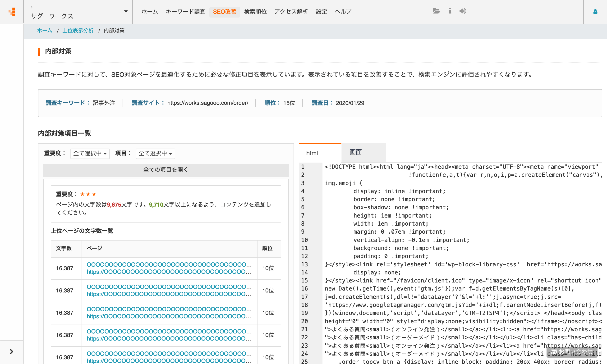The height and width of the screenshot is (364, 607).
Task: Open the user account icon
Action: [595, 12]
